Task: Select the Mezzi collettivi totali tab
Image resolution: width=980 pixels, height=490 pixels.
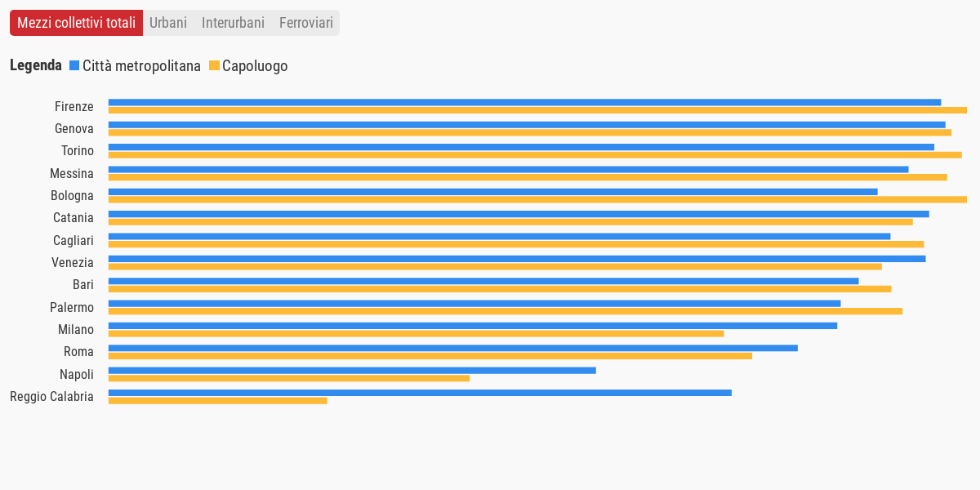Action: coord(76,23)
